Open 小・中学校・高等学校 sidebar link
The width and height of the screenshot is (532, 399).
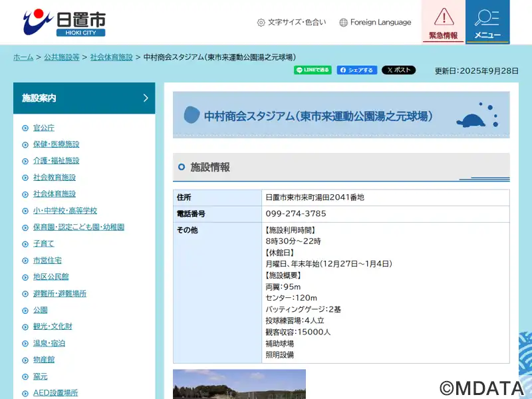65,211
